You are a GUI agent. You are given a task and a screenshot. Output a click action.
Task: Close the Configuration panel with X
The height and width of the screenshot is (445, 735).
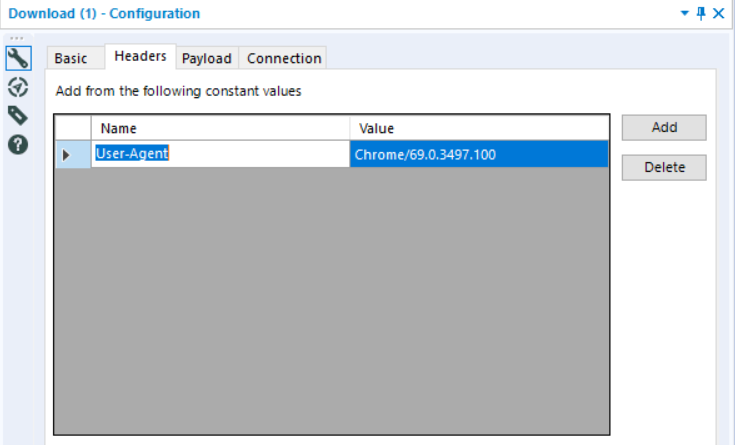(718, 13)
